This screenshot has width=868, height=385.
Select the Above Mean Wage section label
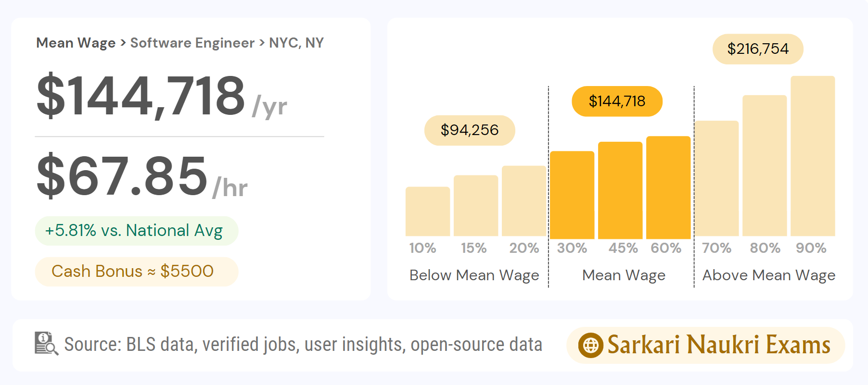[768, 275]
